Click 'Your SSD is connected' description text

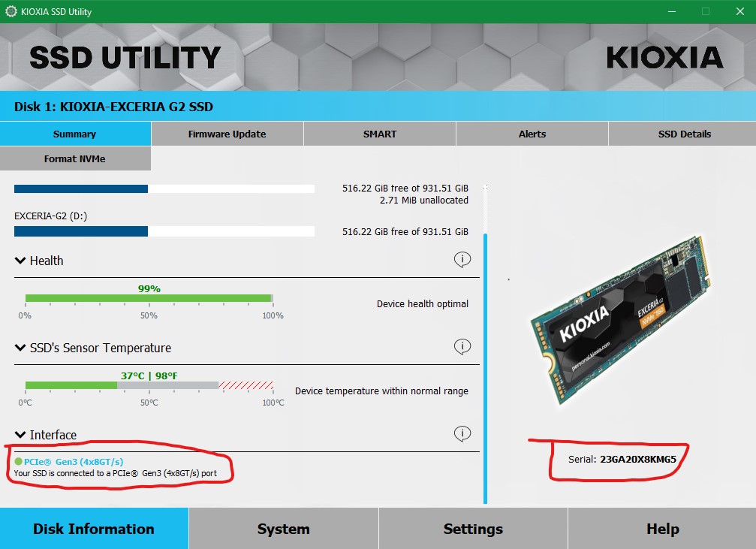point(115,473)
